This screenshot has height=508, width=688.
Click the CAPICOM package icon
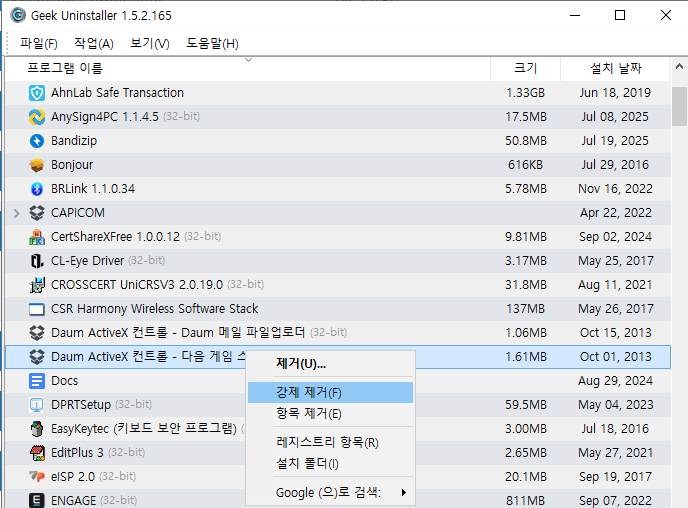click(x=37, y=213)
